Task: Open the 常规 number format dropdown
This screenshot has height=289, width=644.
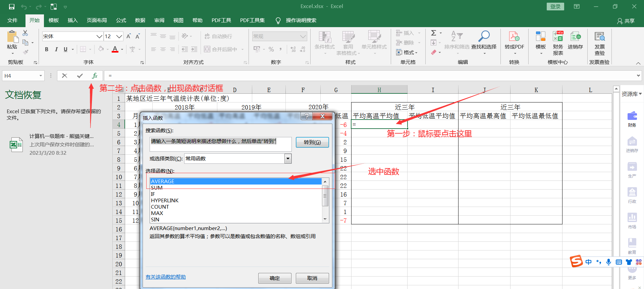Action: (x=303, y=36)
